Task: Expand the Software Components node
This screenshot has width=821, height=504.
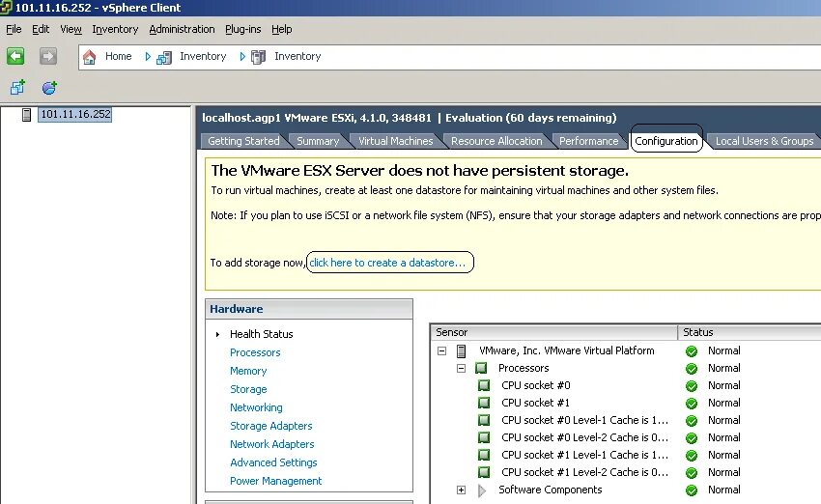Action: tap(461, 490)
